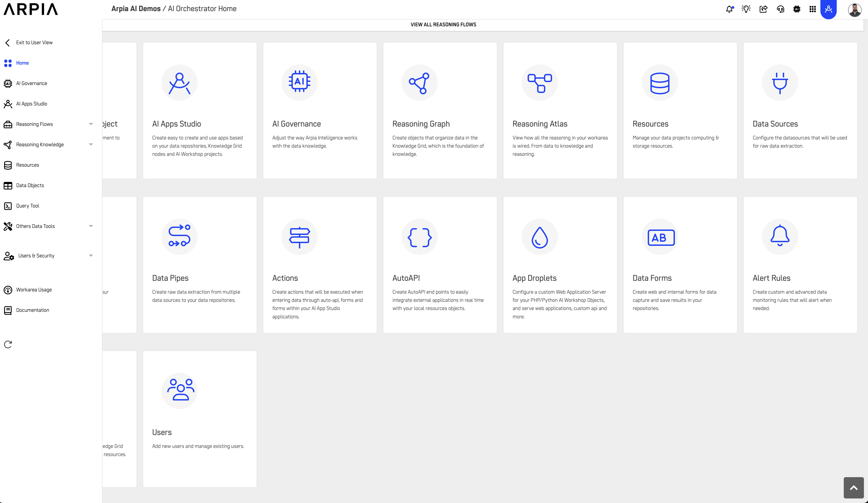
Task: Click the App Droplets droplet icon
Action: 539,237
